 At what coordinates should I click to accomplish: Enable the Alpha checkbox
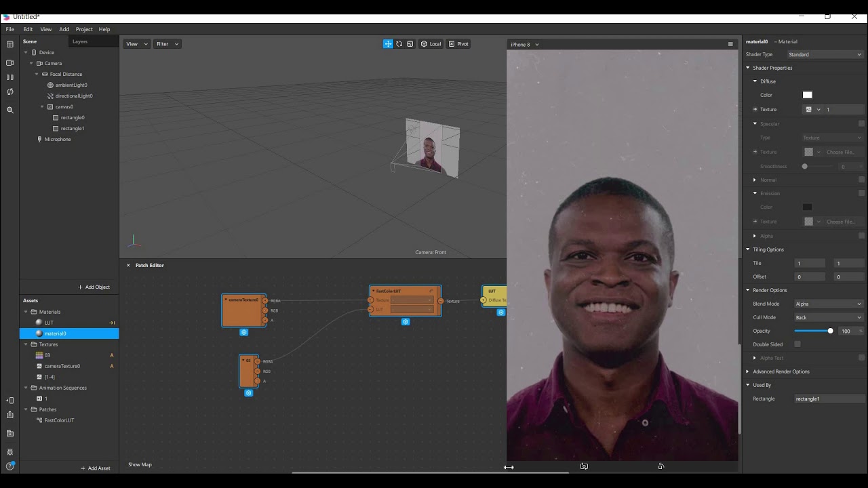pyautogui.click(x=861, y=236)
